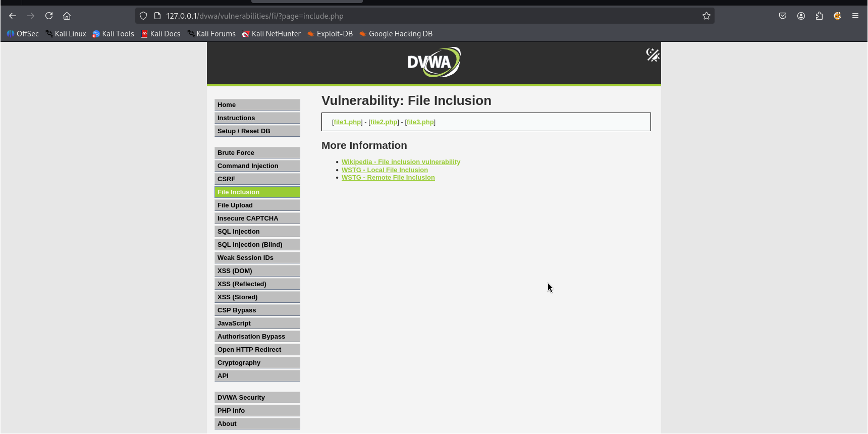Open the Exploit-DB bookmark
Screen dimensions: 868x434
tap(330, 34)
